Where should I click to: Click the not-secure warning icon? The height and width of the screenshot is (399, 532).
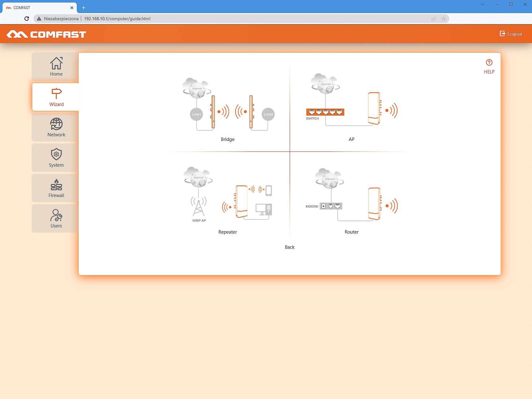coord(39,19)
